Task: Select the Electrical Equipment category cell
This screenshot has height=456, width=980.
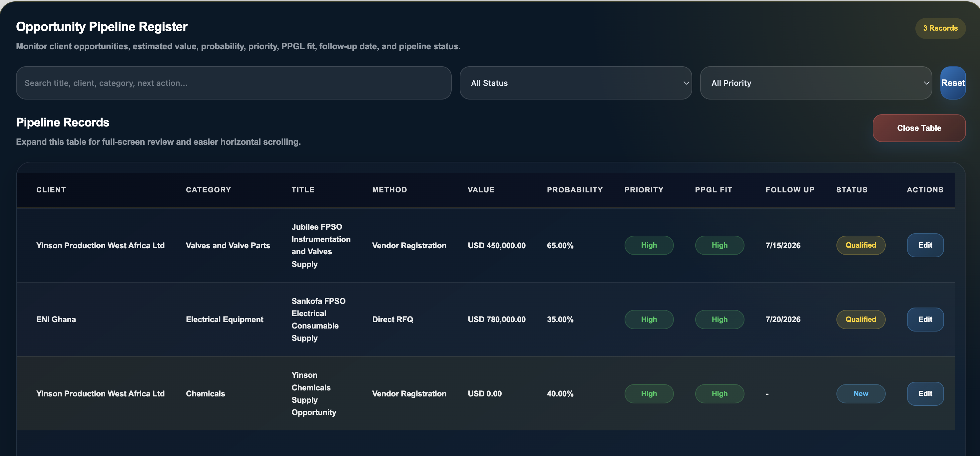Action: click(x=225, y=319)
